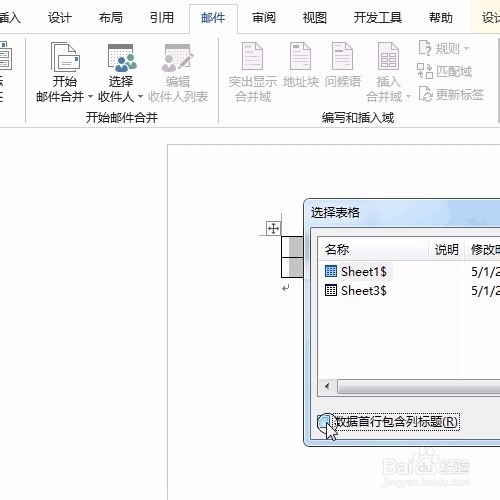The width and height of the screenshot is (500, 500).
Task: Click the 修改日期 column header
Action: pos(482,249)
